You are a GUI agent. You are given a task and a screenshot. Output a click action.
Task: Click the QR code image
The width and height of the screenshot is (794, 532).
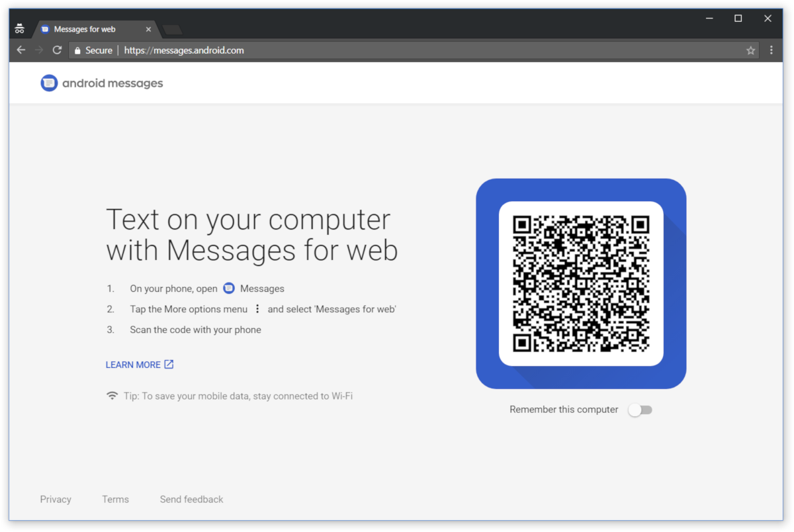(581, 283)
